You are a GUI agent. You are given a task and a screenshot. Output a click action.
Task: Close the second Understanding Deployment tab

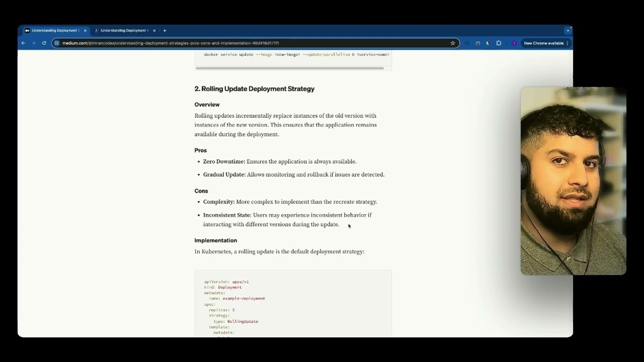[x=154, y=31]
